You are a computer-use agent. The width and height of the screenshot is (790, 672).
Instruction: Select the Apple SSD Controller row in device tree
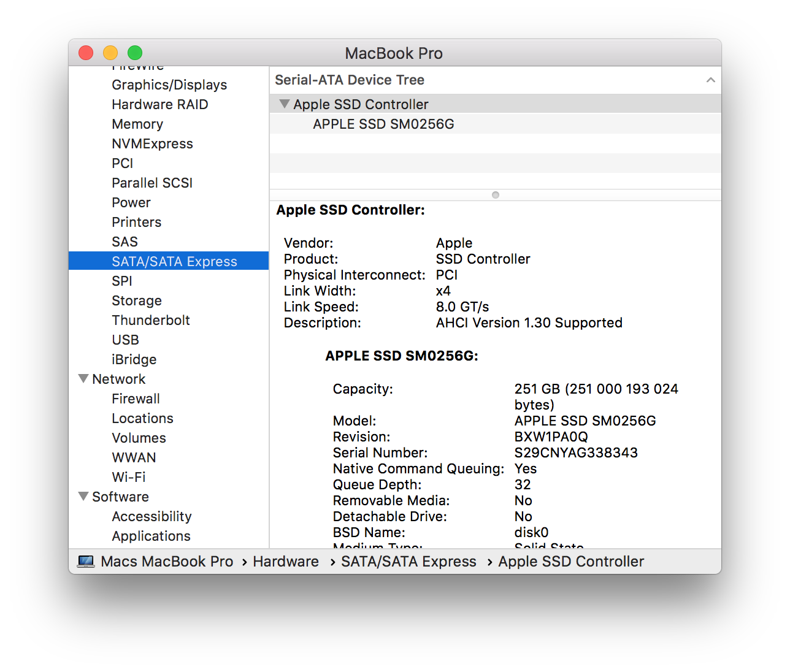tap(496, 104)
